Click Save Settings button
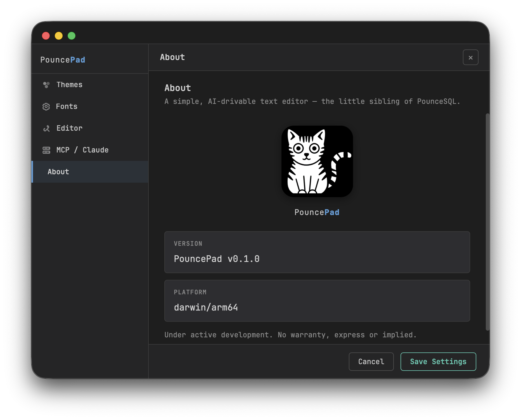 pyautogui.click(x=438, y=362)
